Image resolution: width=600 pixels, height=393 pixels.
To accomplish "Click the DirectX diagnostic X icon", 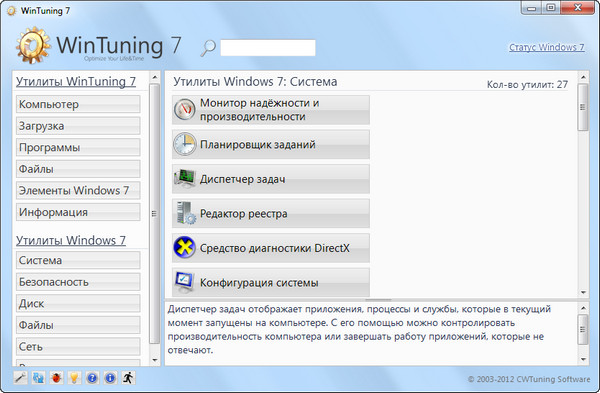I will pos(184,248).
